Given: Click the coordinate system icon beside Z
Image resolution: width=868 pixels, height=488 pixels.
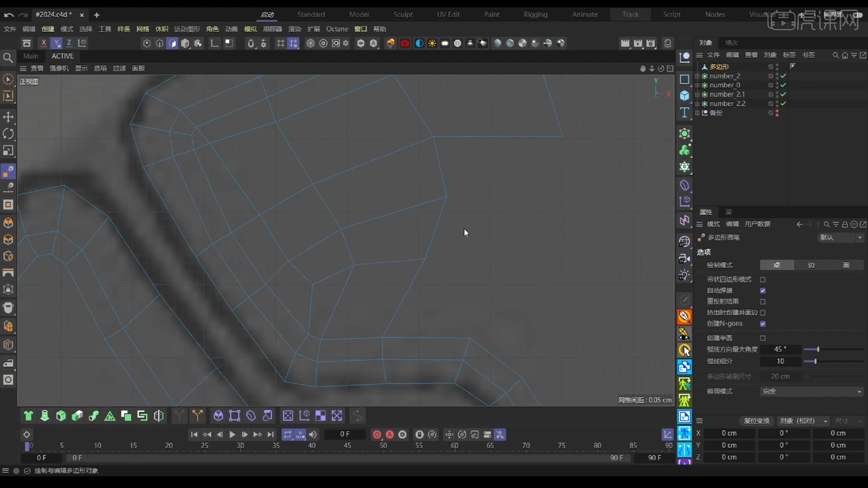Looking at the screenshot, I should tap(82, 43).
